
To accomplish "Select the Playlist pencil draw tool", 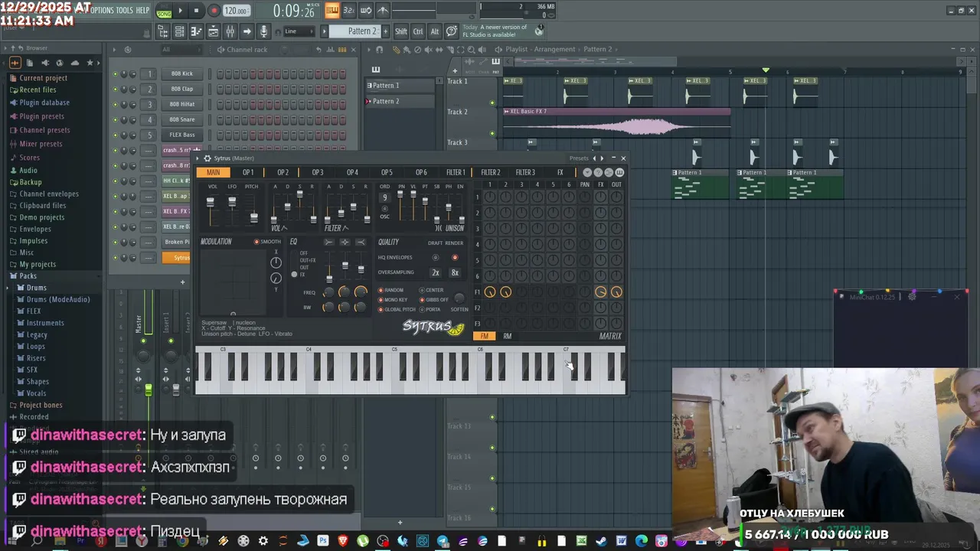I will [396, 50].
